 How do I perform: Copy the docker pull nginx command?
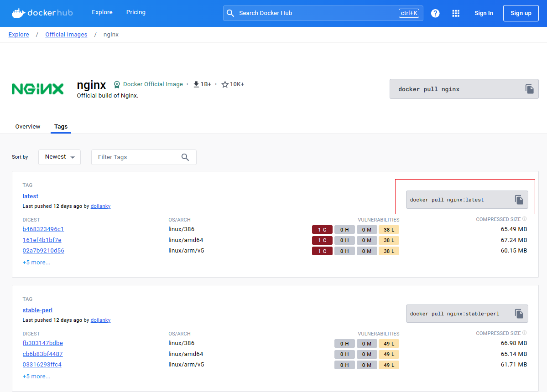tap(529, 89)
